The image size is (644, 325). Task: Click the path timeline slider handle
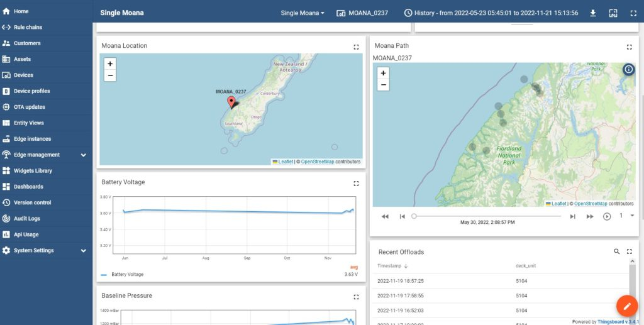414,216
